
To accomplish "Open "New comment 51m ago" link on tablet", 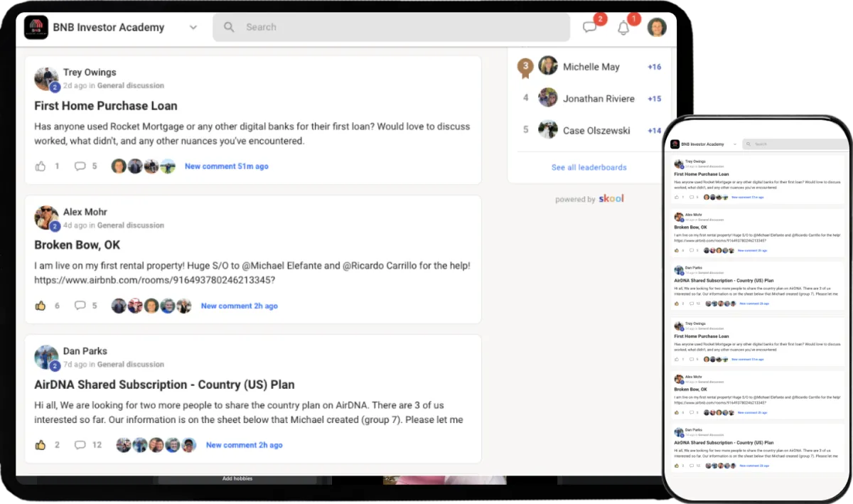I will click(x=227, y=166).
